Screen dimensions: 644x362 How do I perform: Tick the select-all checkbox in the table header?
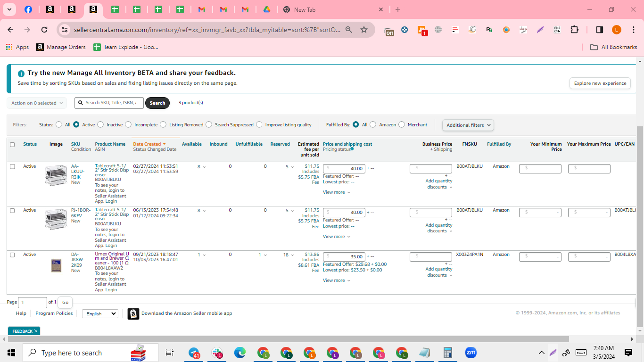12,145
